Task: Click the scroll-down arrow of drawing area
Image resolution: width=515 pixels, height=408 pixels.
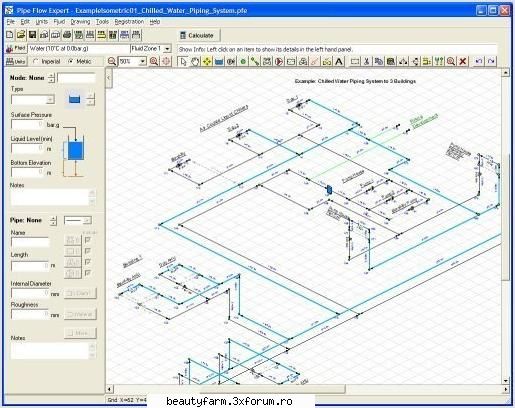Action: click(506, 381)
